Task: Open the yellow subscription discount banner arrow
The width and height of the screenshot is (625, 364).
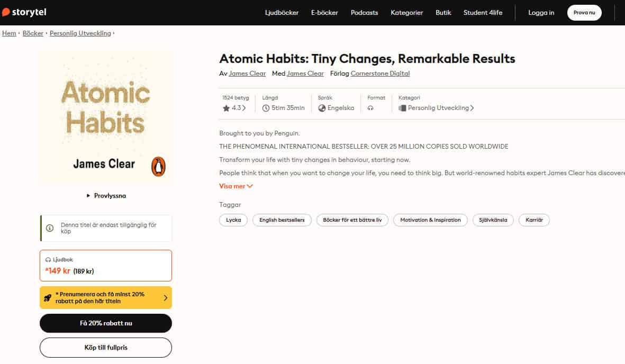Action: (x=165, y=298)
